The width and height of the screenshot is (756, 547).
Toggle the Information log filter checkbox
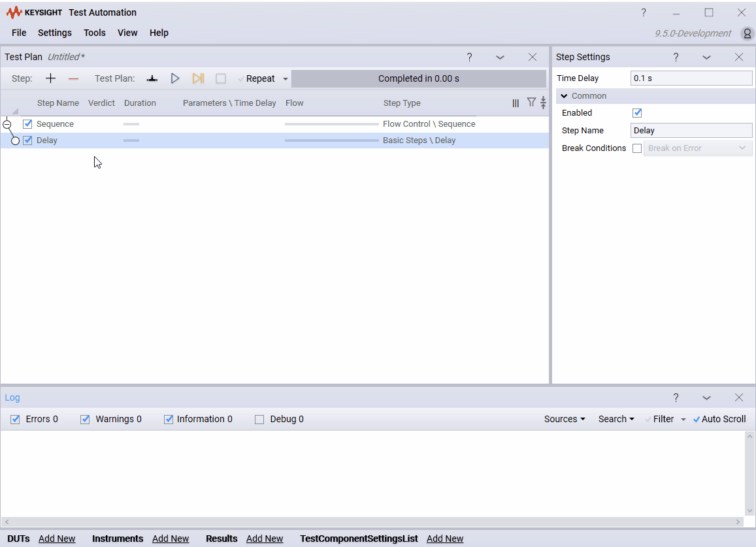[x=169, y=419]
